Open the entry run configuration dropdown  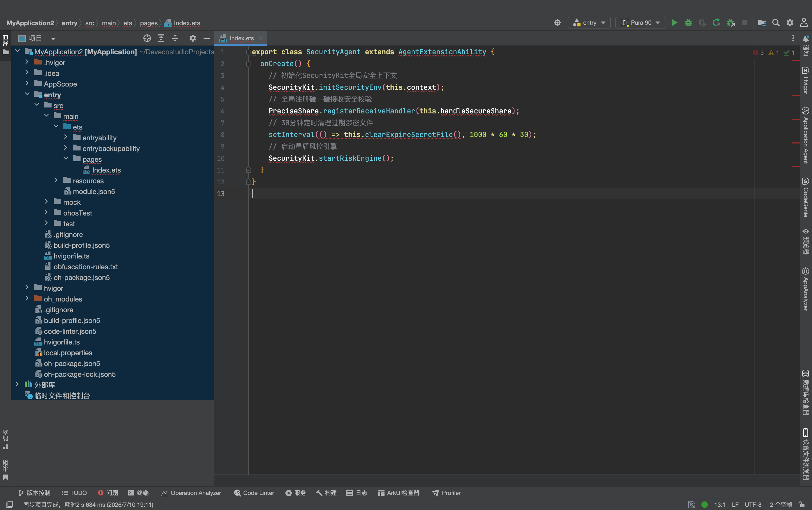click(x=589, y=23)
